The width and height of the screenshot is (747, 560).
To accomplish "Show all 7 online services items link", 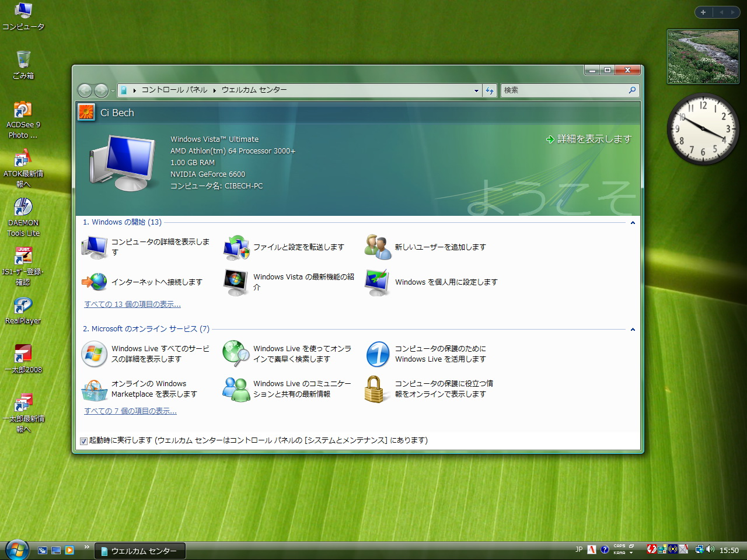I will point(130,411).
